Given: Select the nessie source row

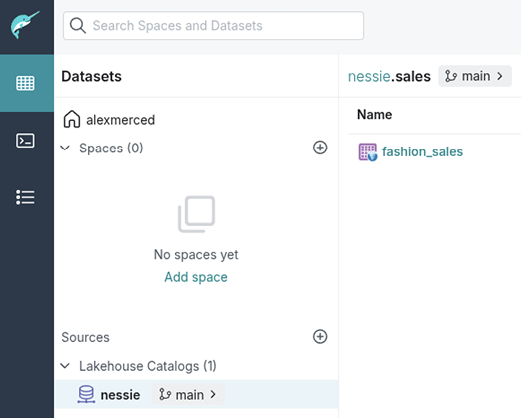Looking at the screenshot, I should [x=196, y=394].
